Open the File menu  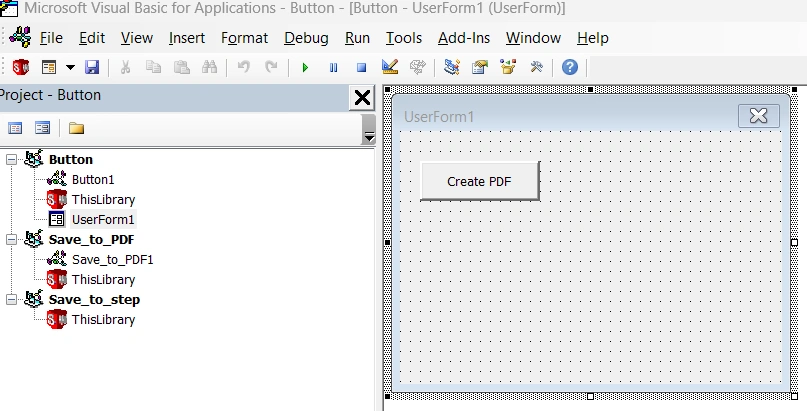(x=51, y=38)
